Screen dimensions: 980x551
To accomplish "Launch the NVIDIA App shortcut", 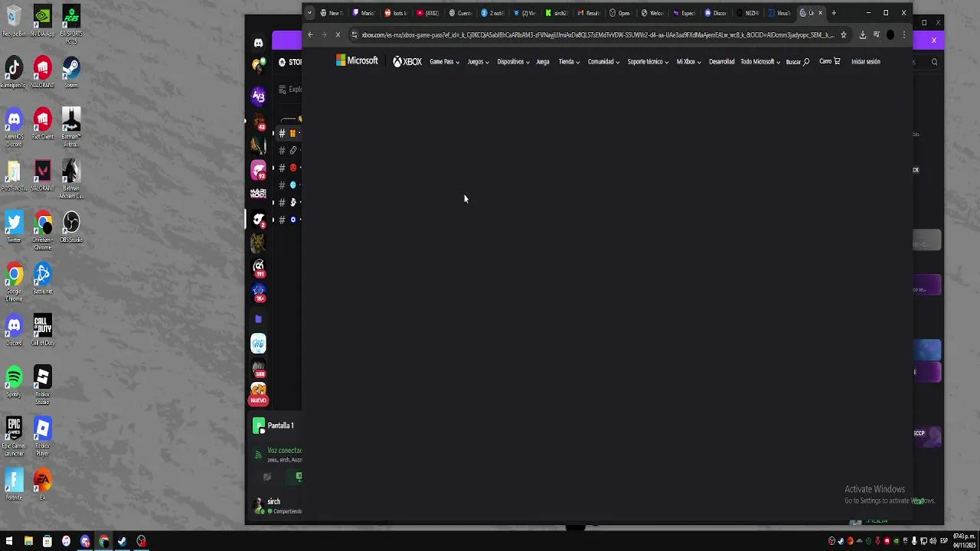I will (42, 22).
